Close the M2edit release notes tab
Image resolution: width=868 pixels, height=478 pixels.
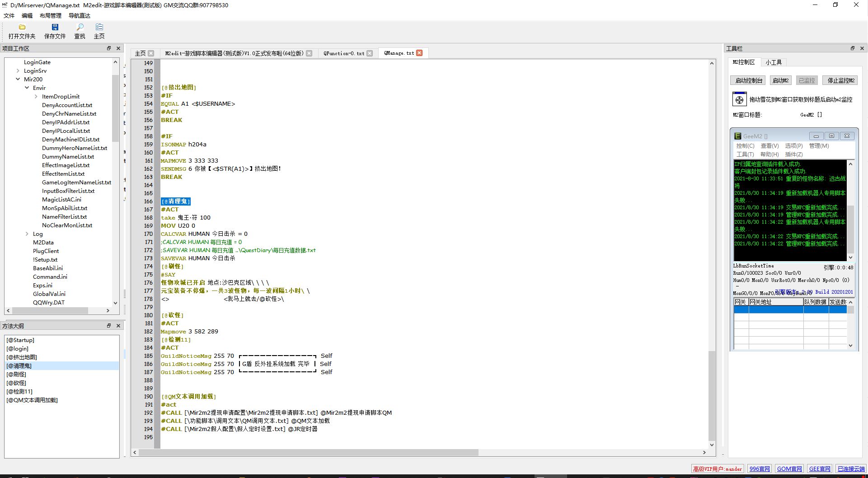[x=309, y=53]
